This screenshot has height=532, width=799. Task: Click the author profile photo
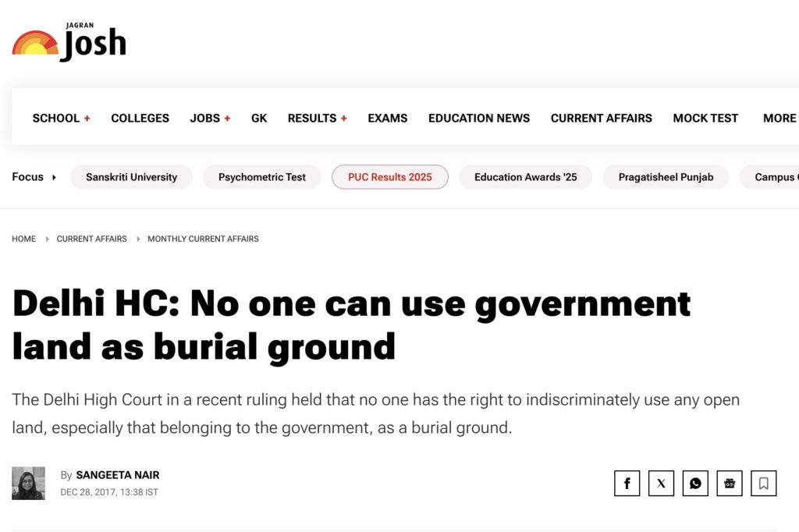28,483
